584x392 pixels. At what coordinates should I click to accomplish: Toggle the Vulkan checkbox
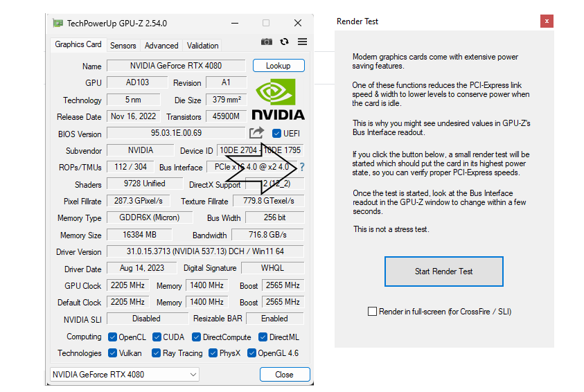(x=112, y=353)
